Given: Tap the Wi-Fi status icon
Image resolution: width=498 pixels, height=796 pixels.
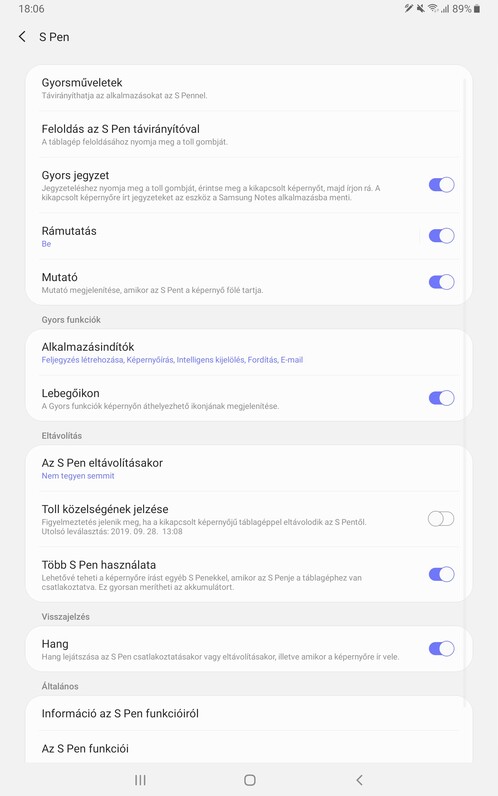Looking at the screenshot, I should click(x=433, y=9).
